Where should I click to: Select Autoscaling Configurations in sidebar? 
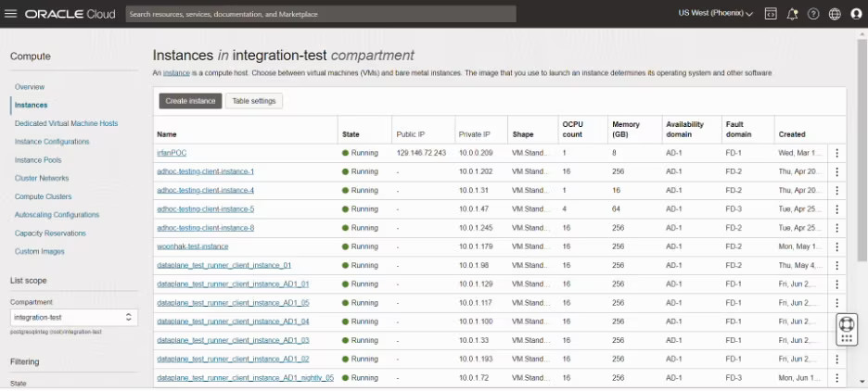click(57, 215)
